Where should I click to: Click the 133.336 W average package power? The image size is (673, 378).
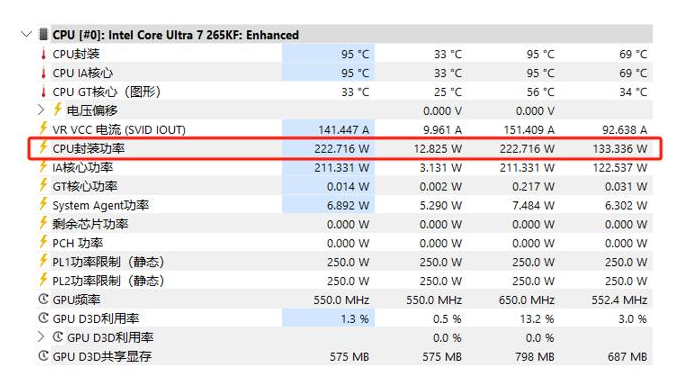[x=620, y=149]
